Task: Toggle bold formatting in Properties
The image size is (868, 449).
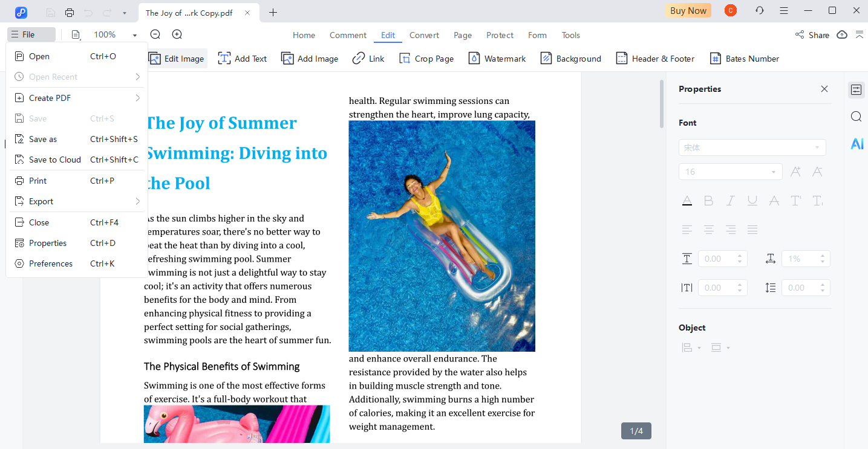Action: pos(709,201)
